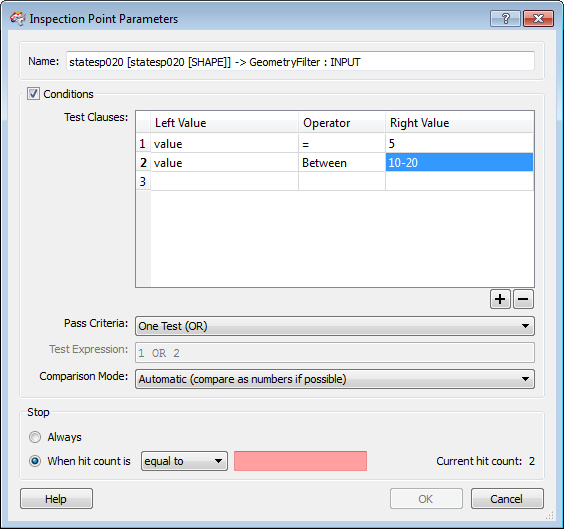Select the Between operator cell in row 2
564x529 pixels.
click(342, 163)
